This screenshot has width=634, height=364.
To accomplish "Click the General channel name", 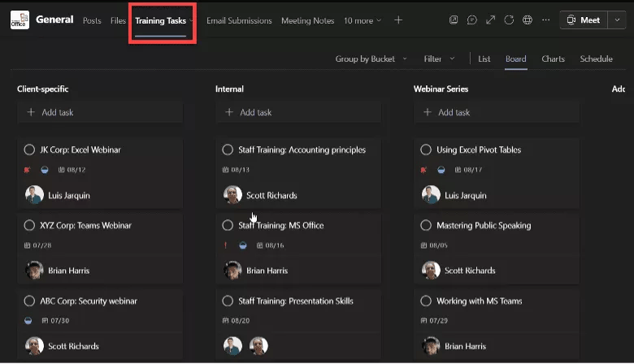I will (x=54, y=19).
